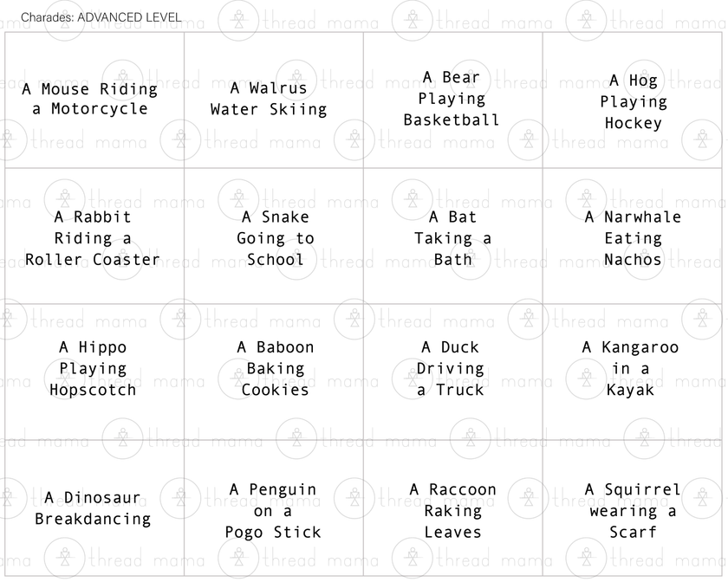Click the circular thread mama logo beside the title
This screenshot has height=582, width=728.
[x=237, y=19]
